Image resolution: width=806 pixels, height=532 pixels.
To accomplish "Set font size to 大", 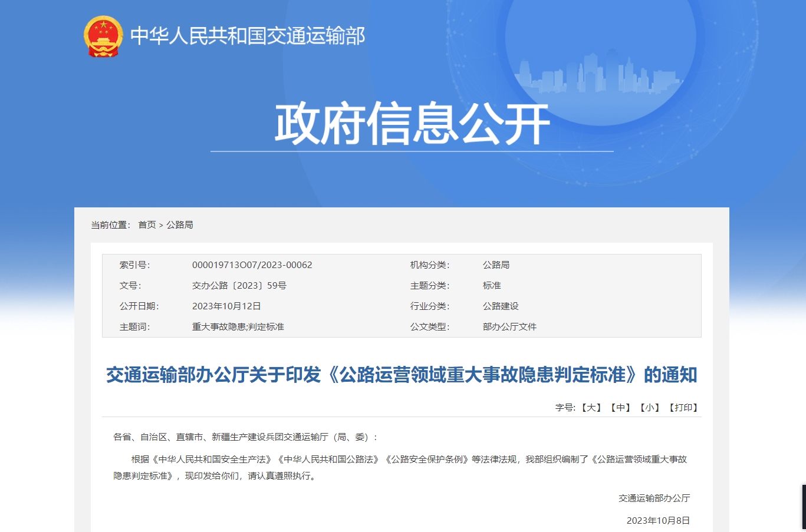I will tap(591, 408).
